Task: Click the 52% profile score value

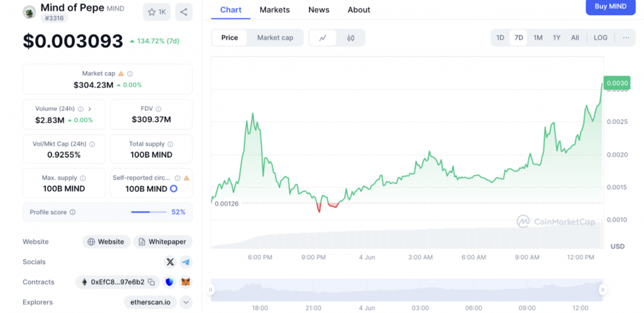Action: tap(178, 212)
